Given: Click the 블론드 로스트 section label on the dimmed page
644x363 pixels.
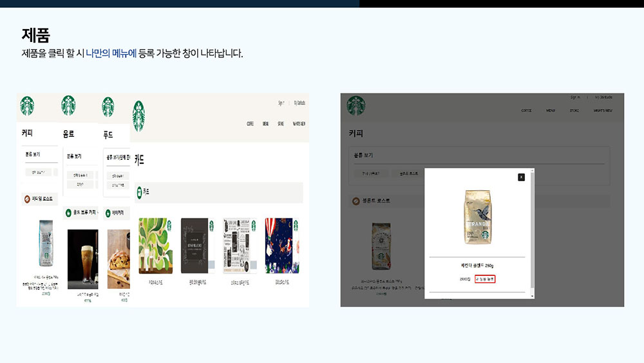Looking at the screenshot, I should tap(376, 201).
